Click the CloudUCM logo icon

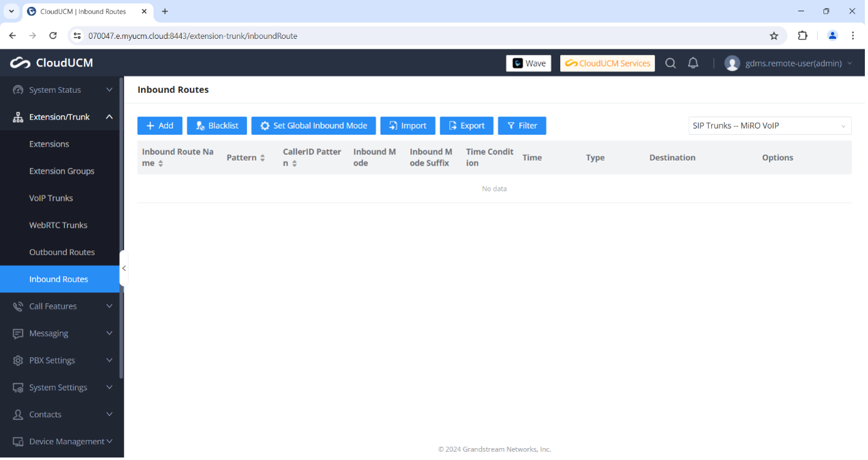pos(20,63)
